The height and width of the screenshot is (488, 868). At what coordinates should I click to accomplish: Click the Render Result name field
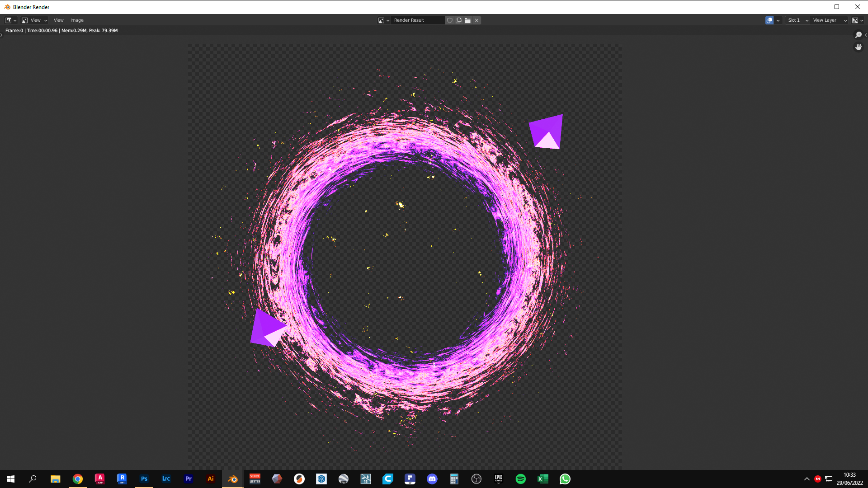(417, 20)
